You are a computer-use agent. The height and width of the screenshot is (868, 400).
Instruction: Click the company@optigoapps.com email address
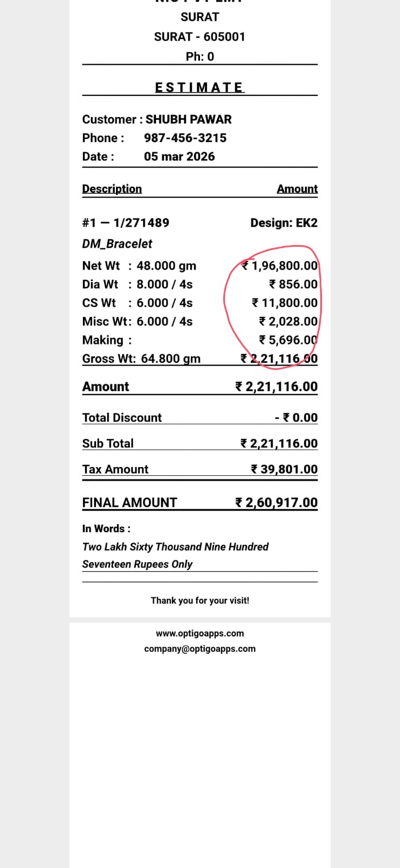coord(199,648)
